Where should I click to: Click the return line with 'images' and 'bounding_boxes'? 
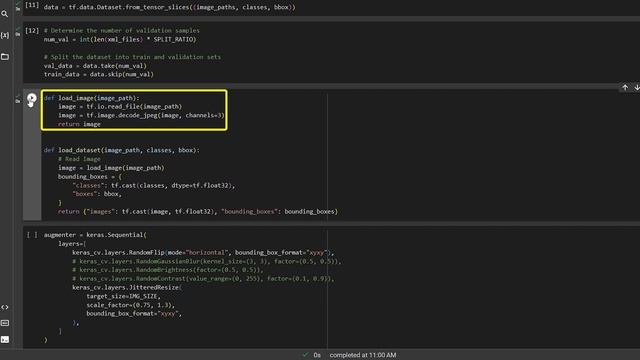pos(198,211)
